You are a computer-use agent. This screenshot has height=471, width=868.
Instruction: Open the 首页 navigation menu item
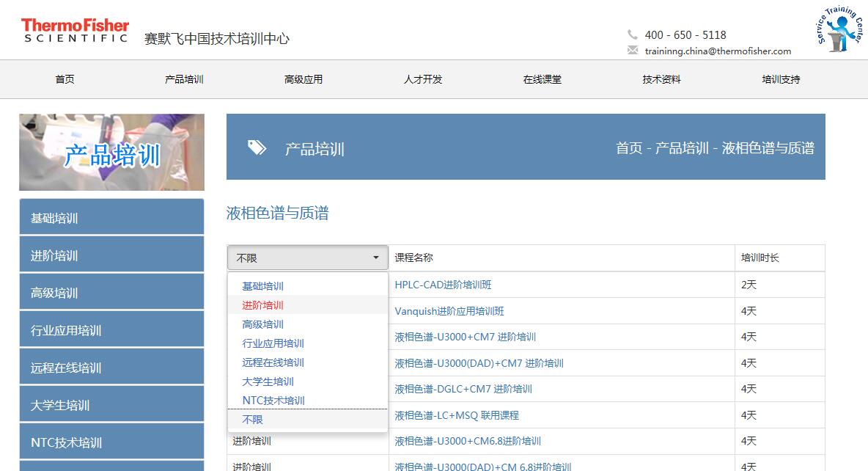(x=65, y=79)
